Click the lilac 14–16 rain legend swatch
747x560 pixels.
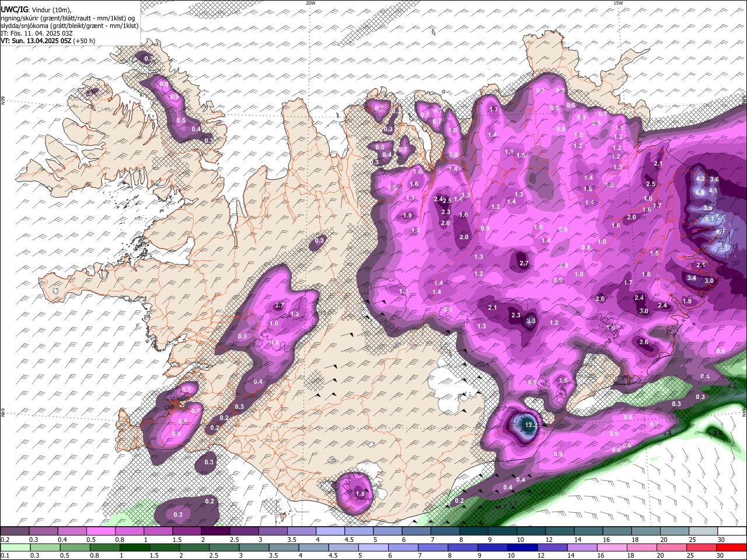click(583, 547)
